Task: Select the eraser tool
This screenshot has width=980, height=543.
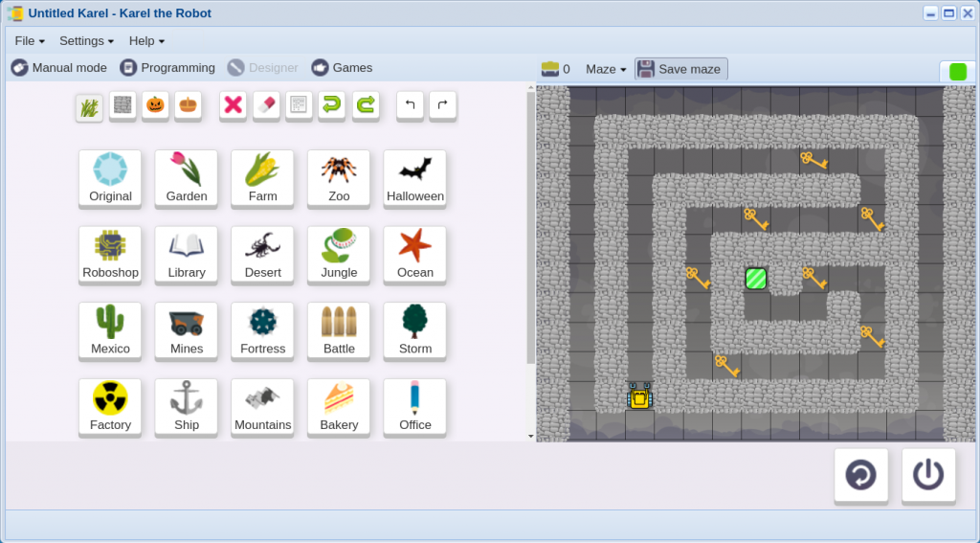Action: [266, 105]
